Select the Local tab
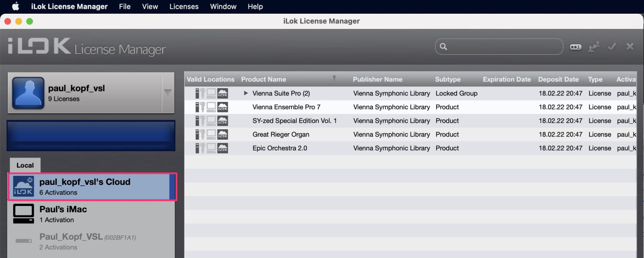Image resolution: width=644 pixels, height=258 pixels. 25,165
